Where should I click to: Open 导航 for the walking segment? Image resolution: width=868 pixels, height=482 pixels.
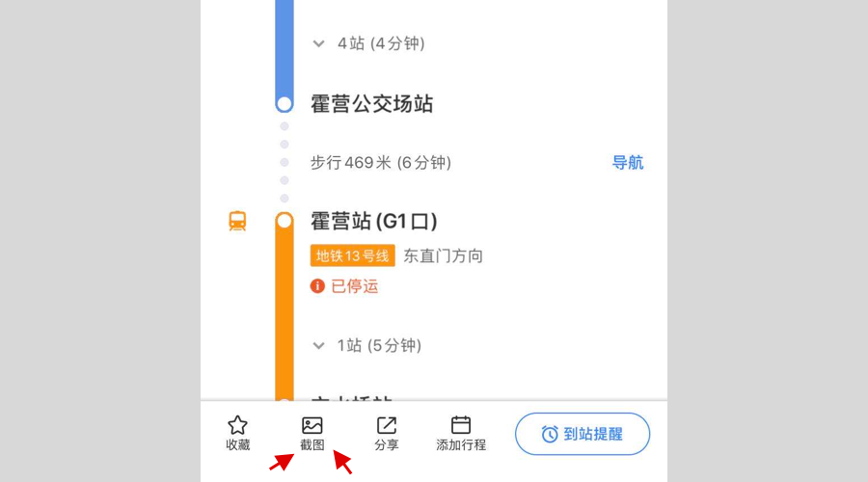[628, 163]
